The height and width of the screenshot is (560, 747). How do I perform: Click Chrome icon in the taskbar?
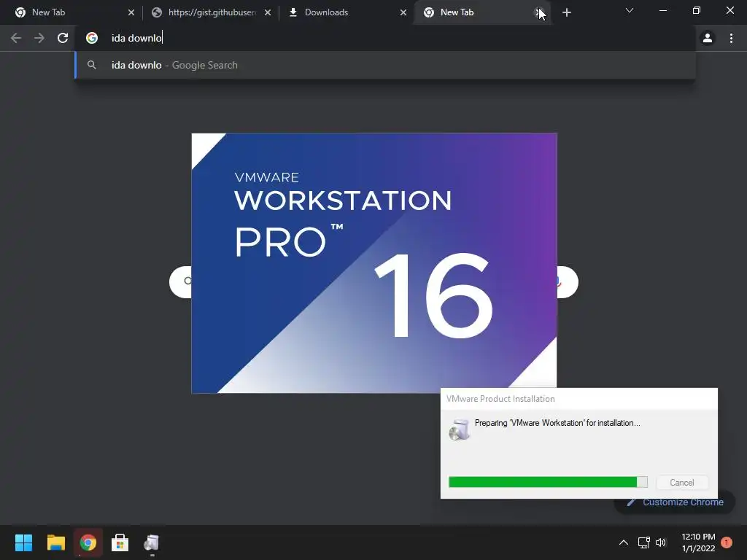point(88,542)
